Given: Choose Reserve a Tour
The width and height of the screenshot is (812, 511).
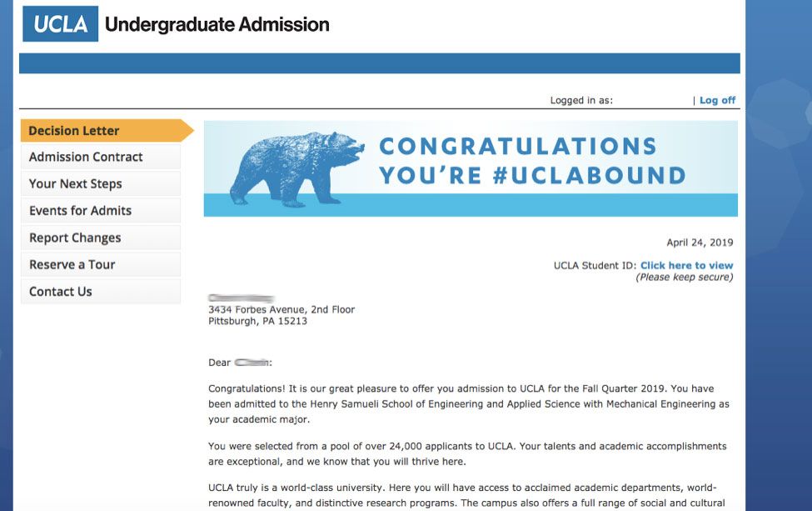Looking at the screenshot, I should [x=72, y=264].
